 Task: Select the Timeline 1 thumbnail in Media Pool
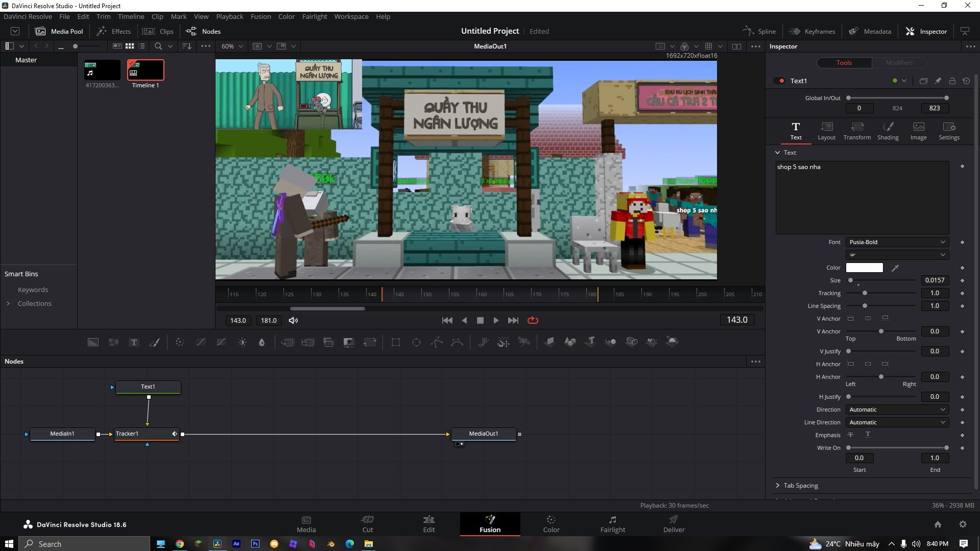tap(146, 70)
